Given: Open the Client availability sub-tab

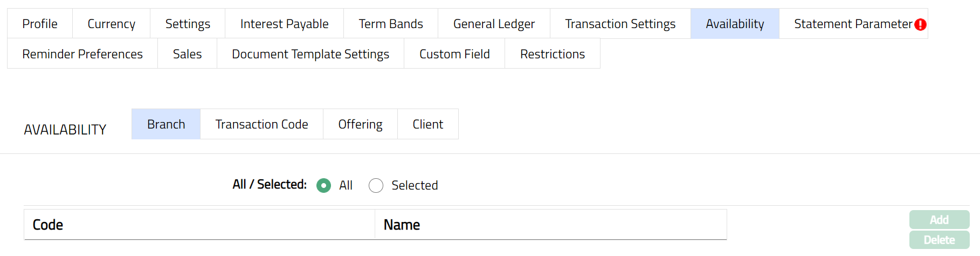Looking at the screenshot, I should click(x=428, y=124).
